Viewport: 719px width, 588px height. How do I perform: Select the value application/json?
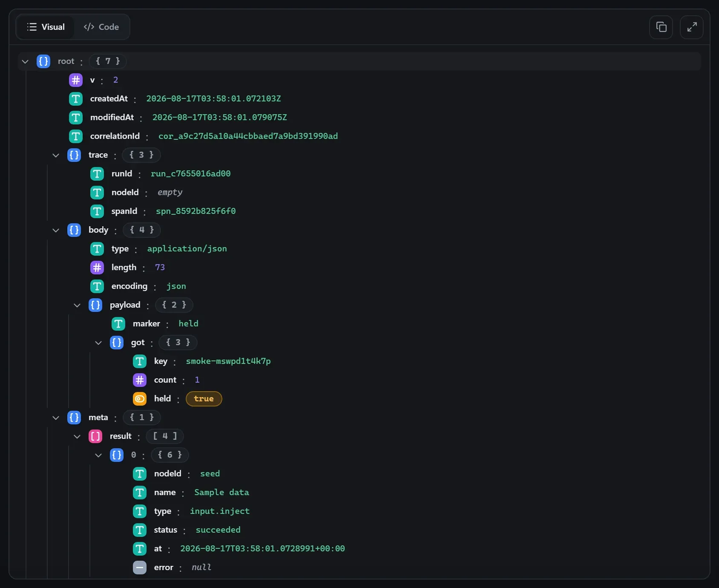187,249
